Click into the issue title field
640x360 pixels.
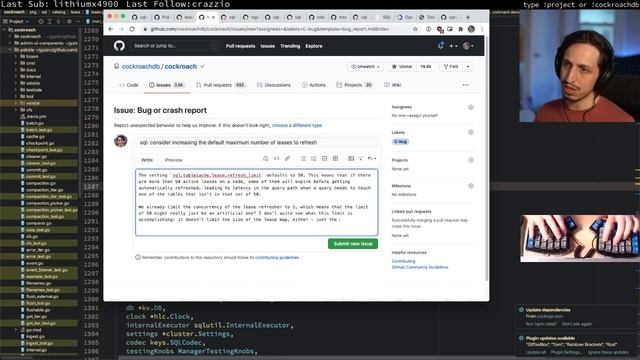click(256, 142)
